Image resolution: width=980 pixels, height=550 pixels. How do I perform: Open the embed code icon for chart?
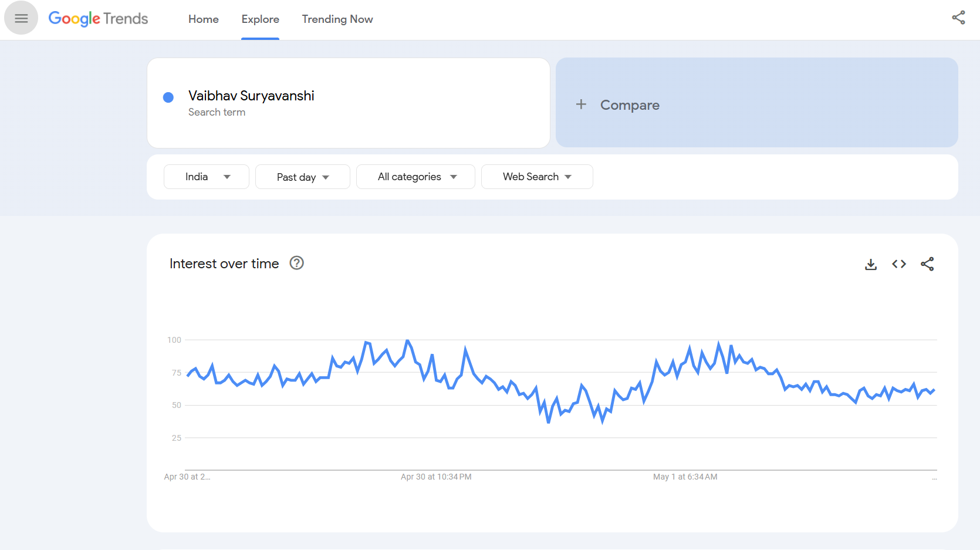pos(899,264)
